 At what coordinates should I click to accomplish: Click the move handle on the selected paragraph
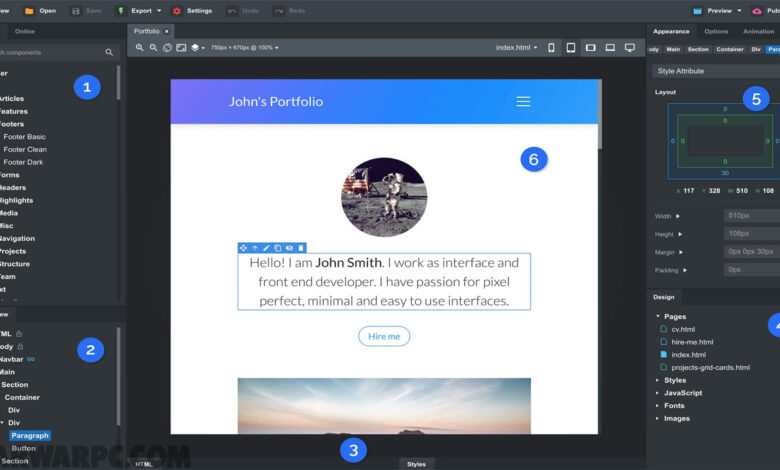click(243, 248)
